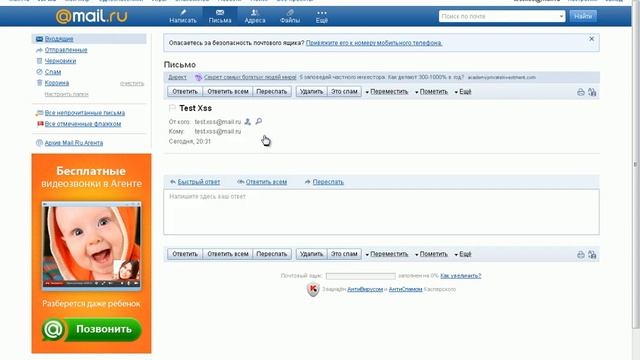Expand bottom Ещё dropdown
Viewport: 640px width, 360px height.
(463, 254)
